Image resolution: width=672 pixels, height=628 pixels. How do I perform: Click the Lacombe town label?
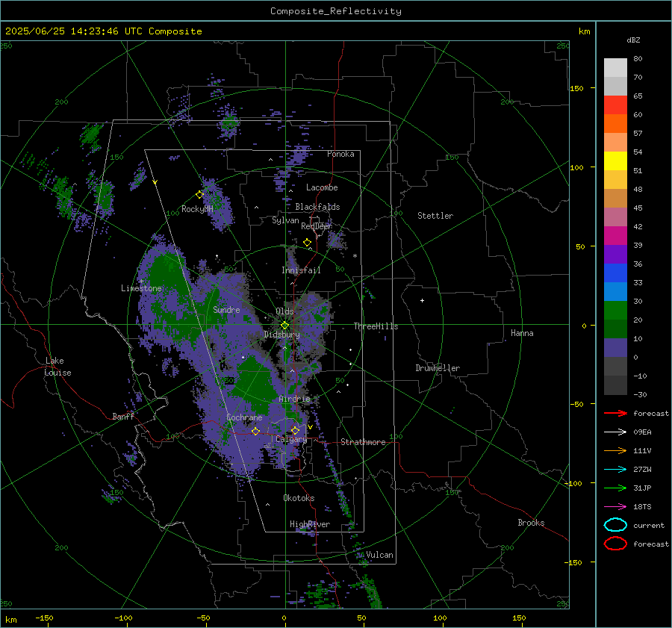coord(322,187)
